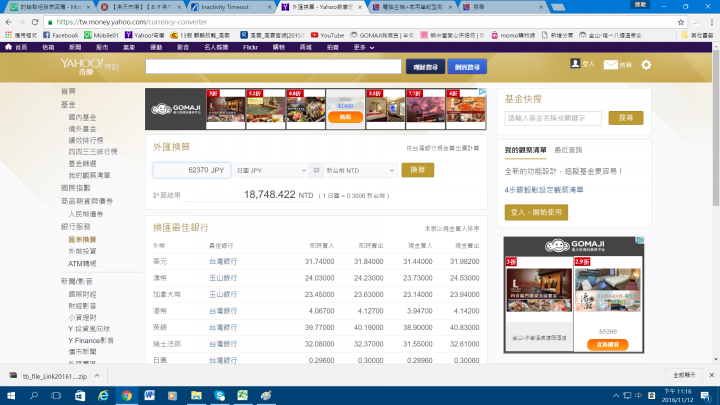The image size is (720, 405).
Task: Open the Mobile01 bookmark
Action: pos(101,35)
